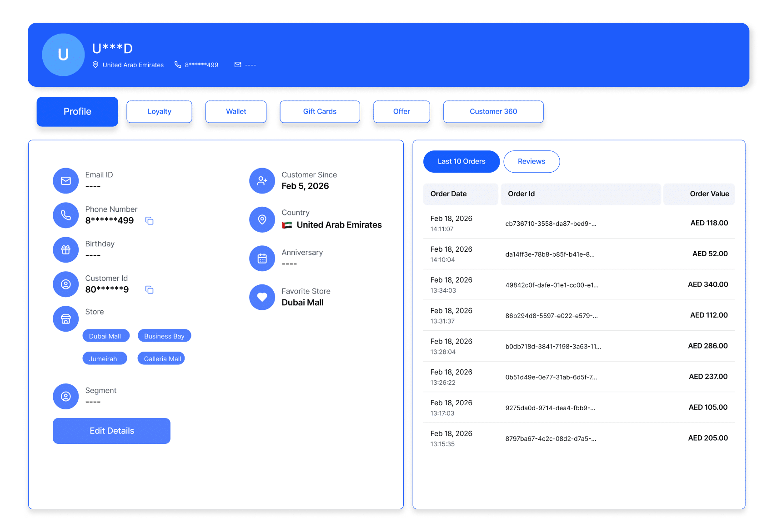Click the Favorite Store heart icon
The image size is (777, 532).
tap(262, 297)
